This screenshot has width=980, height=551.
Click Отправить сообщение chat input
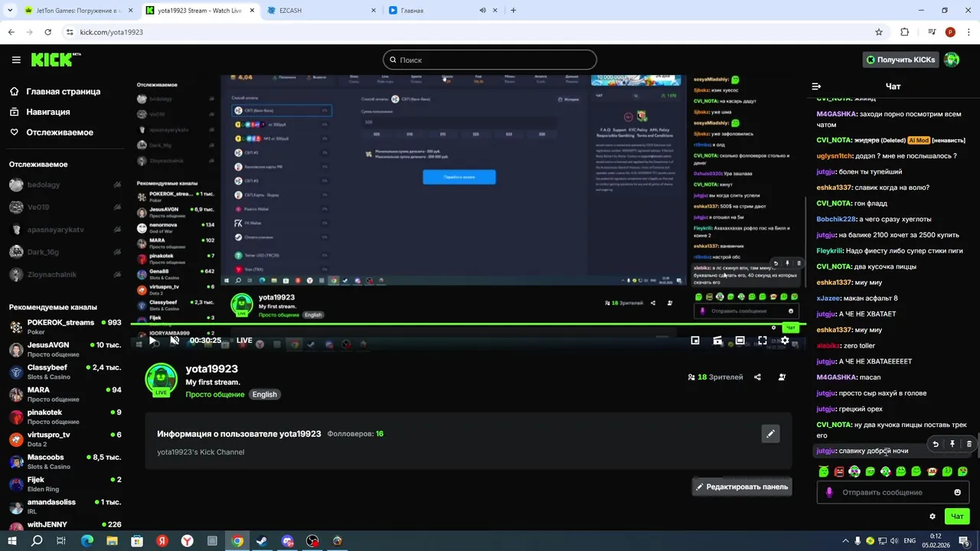point(893,492)
